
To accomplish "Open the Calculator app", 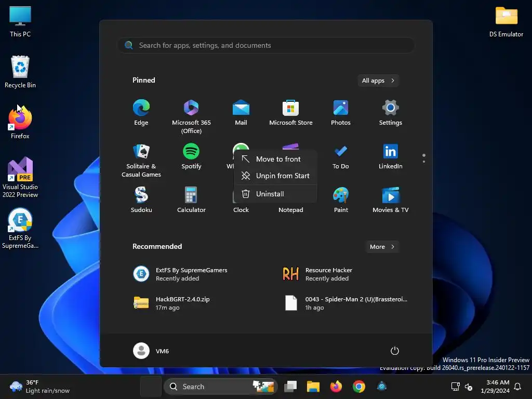I will pos(191,200).
